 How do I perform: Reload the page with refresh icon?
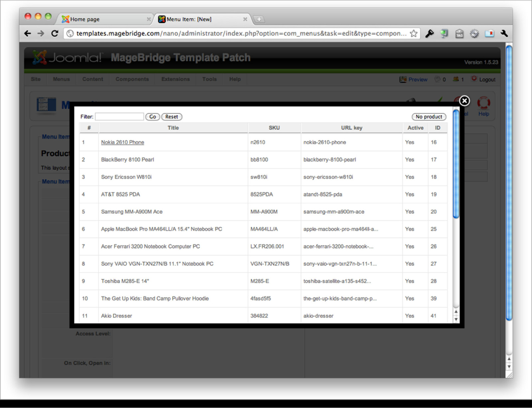pyautogui.click(x=55, y=33)
